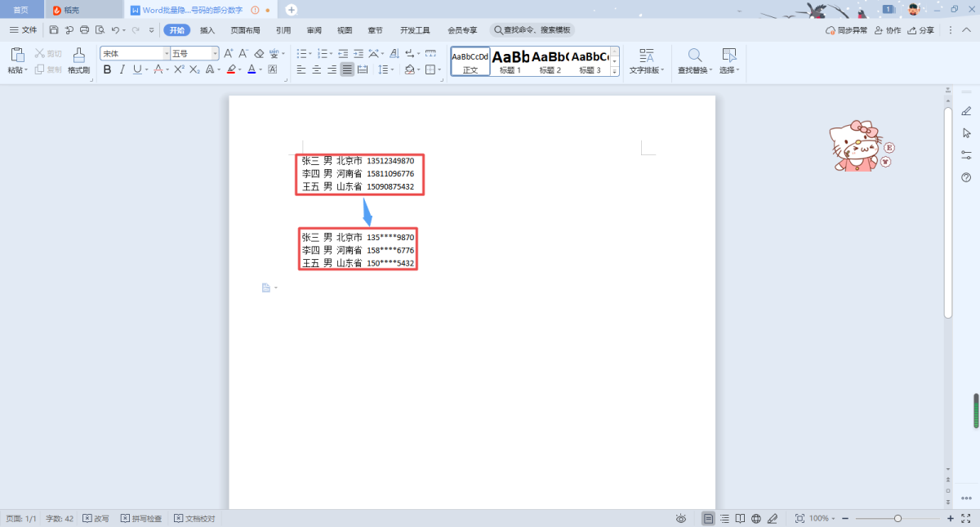Click the help question mark in right sidebar
The image size is (980, 527).
pos(966,177)
